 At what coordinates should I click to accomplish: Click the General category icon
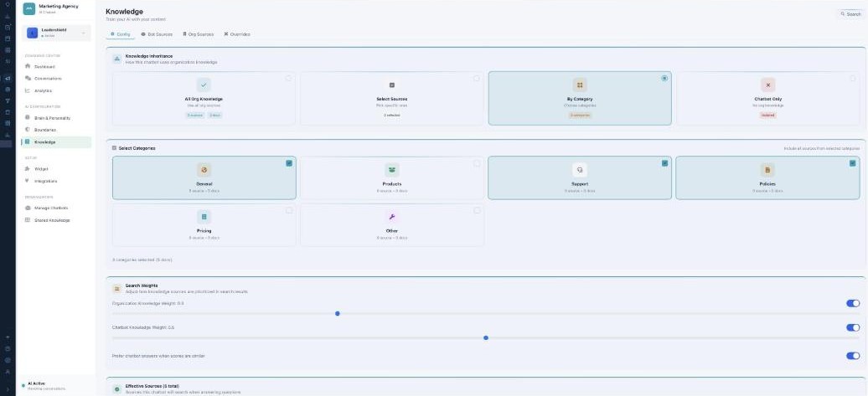pos(204,170)
